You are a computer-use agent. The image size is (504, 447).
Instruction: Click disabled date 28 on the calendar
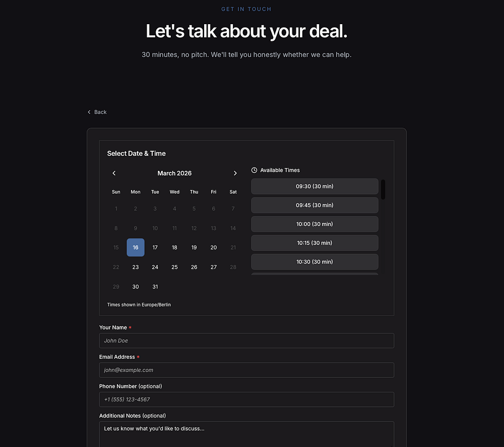[233, 267]
